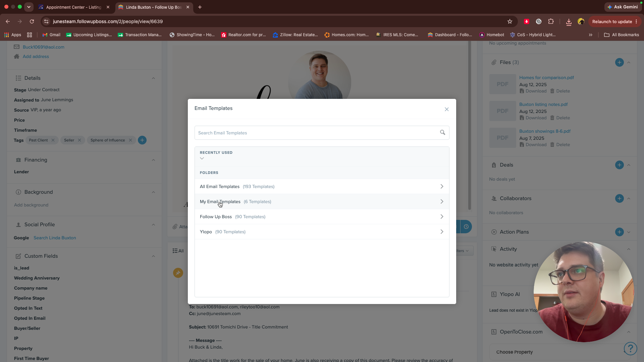
Task: Close the Email Templates dialog
Action: click(446, 109)
